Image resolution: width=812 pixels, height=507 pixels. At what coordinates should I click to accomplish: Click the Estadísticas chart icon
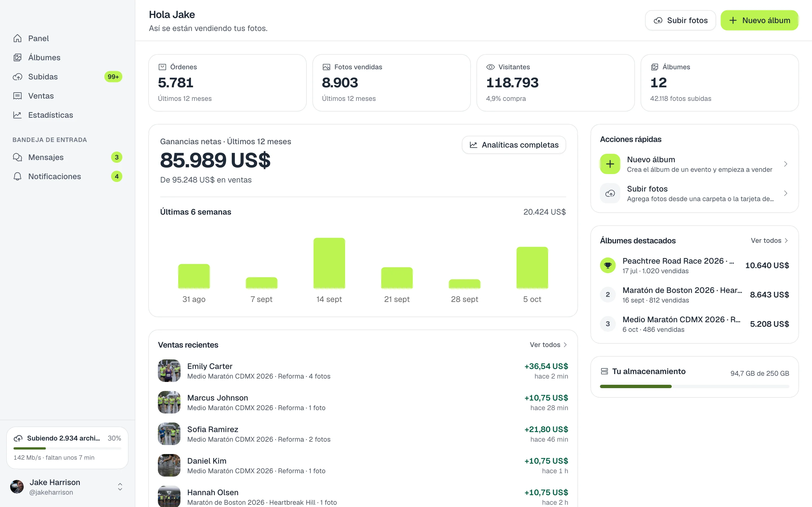click(17, 115)
